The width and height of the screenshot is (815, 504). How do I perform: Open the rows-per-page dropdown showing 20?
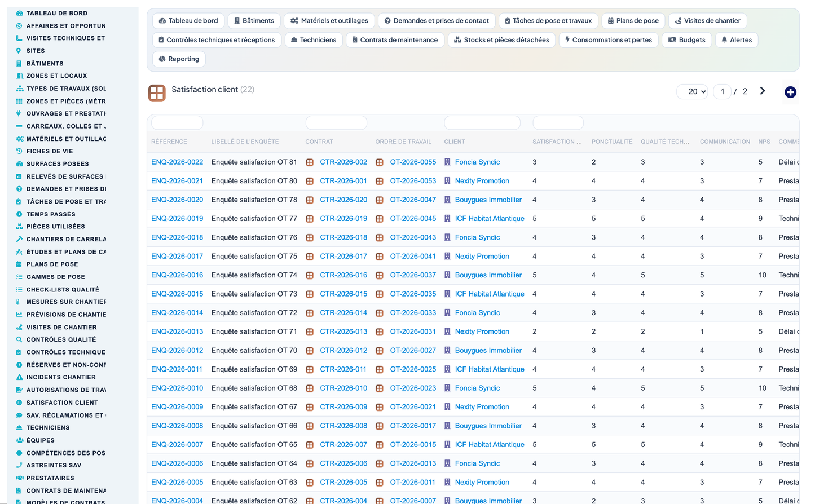[x=692, y=91]
